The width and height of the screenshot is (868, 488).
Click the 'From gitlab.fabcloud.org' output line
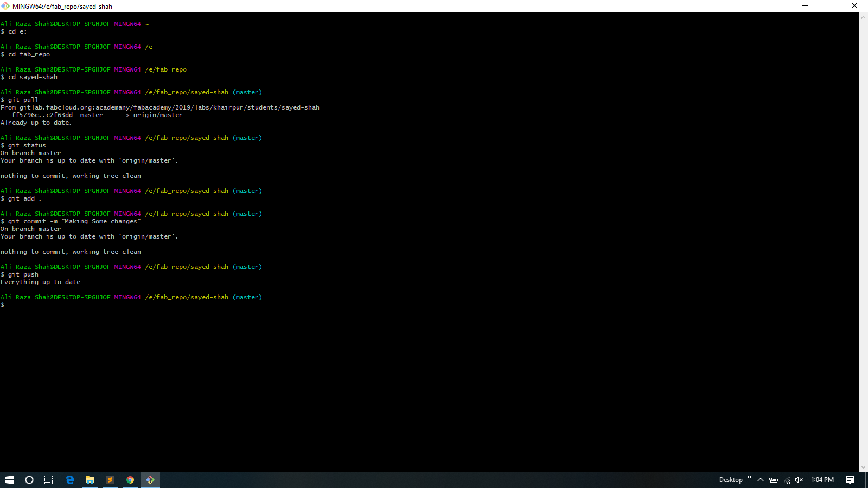point(160,107)
